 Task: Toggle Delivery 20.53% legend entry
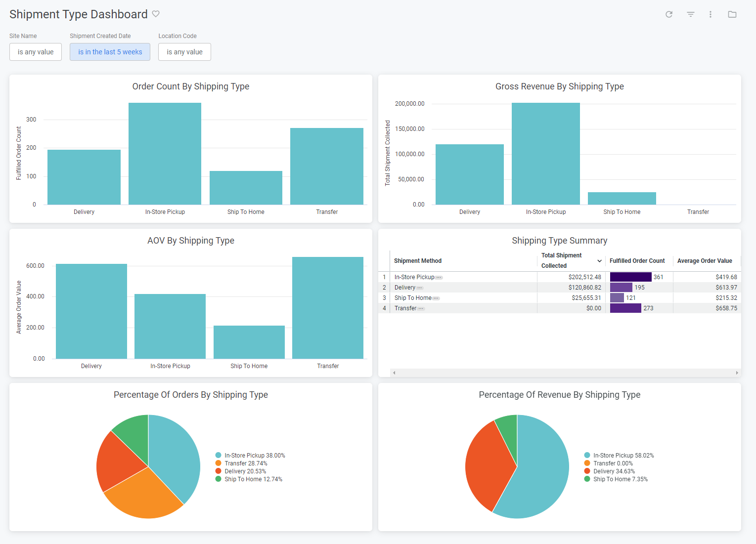pos(241,471)
